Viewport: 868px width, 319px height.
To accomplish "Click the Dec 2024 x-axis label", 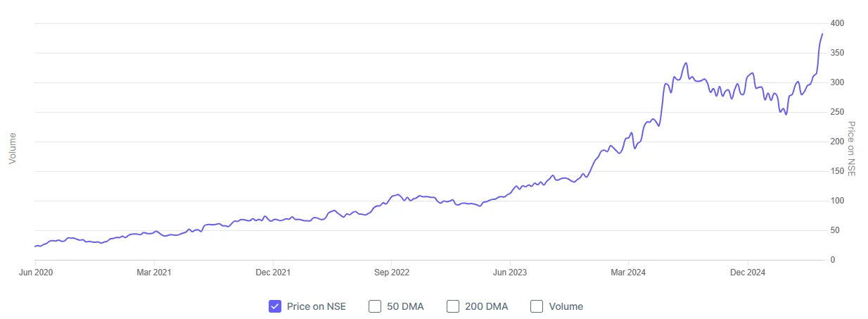I will coord(748,272).
